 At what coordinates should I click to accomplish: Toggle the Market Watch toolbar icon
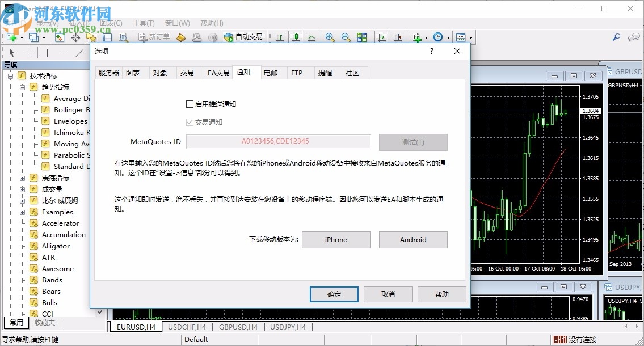60,38
